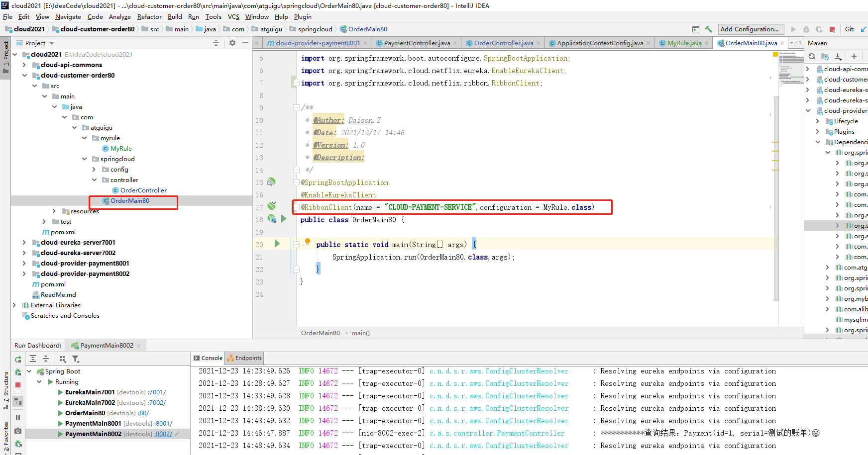Expand Maven Lifecycle node
This screenshot has width=868, height=455.
818,121
